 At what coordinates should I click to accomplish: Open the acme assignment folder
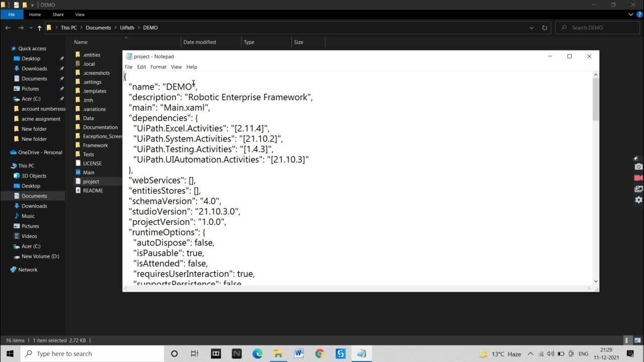coord(41,119)
